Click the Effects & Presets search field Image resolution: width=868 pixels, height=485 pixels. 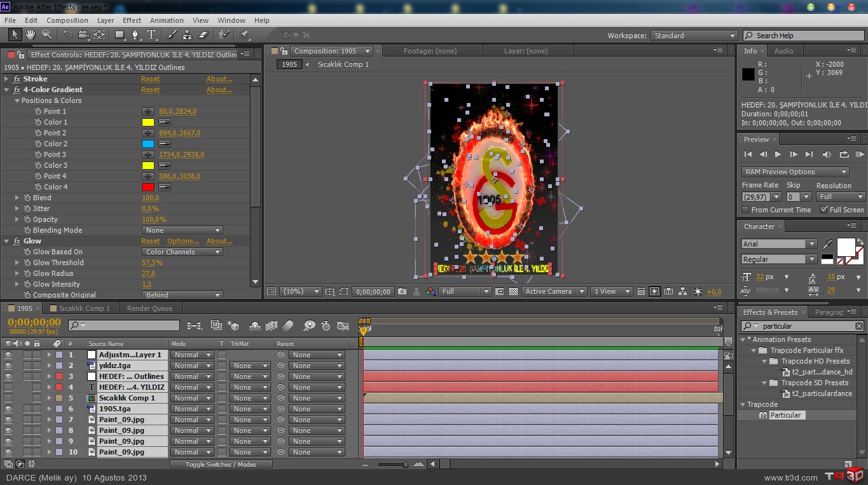pyautogui.click(x=804, y=326)
